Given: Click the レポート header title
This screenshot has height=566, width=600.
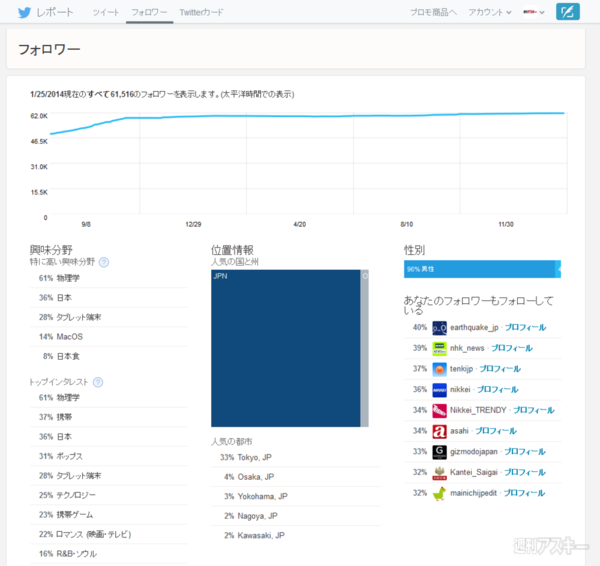Looking at the screenshot, I should [55, 12].
